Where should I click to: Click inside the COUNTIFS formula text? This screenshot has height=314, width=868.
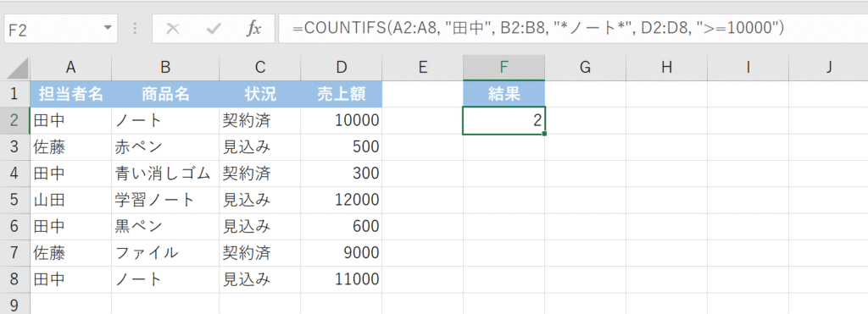(538, 29)
